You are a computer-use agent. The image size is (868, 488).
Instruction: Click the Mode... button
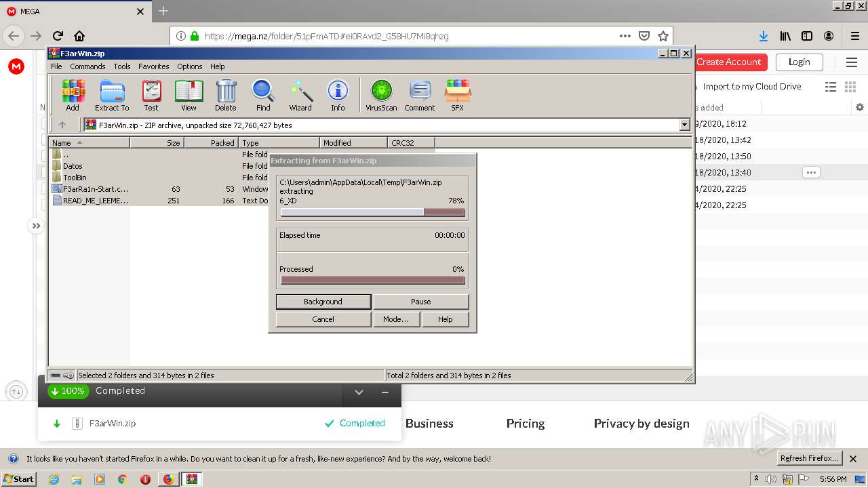click(x=396, y=319)
